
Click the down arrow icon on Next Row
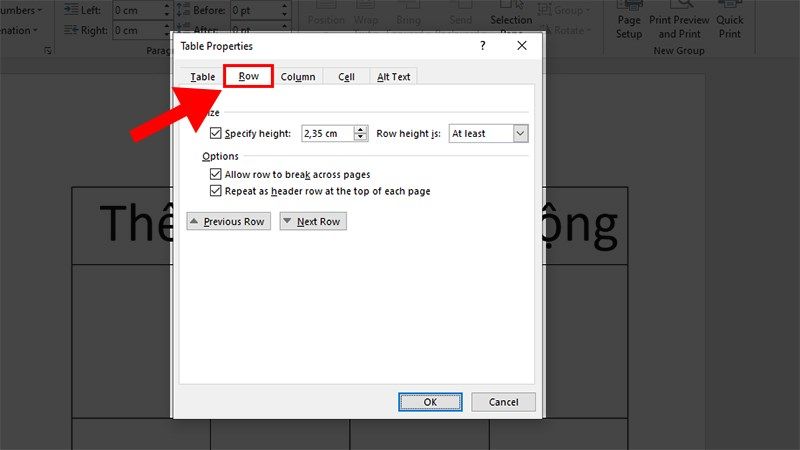287,221
